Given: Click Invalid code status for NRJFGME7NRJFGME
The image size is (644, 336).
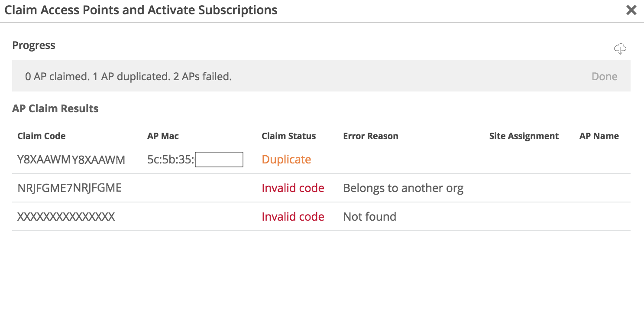Looking at the screenshot, I should click(x=293, y=188).
